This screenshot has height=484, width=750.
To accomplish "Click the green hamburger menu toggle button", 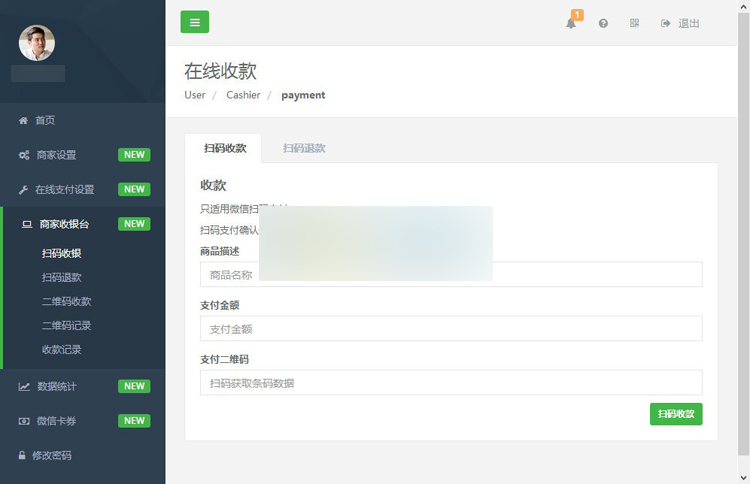I will tap(194, 22).
